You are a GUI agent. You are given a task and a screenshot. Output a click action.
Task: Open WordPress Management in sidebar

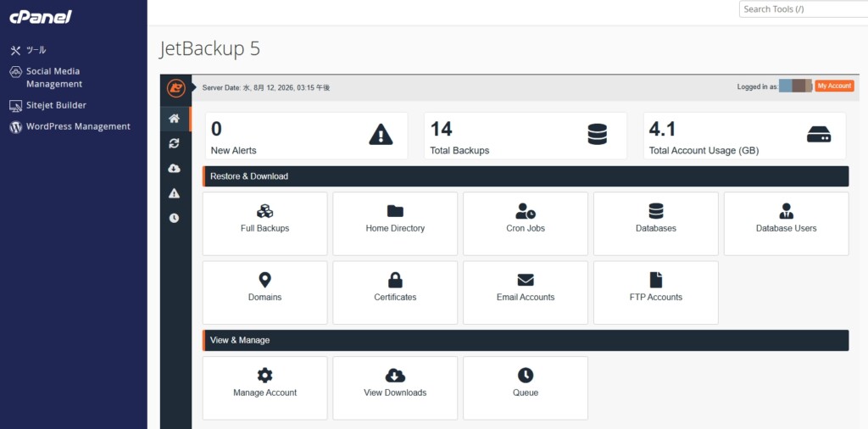tap(78, 127)
